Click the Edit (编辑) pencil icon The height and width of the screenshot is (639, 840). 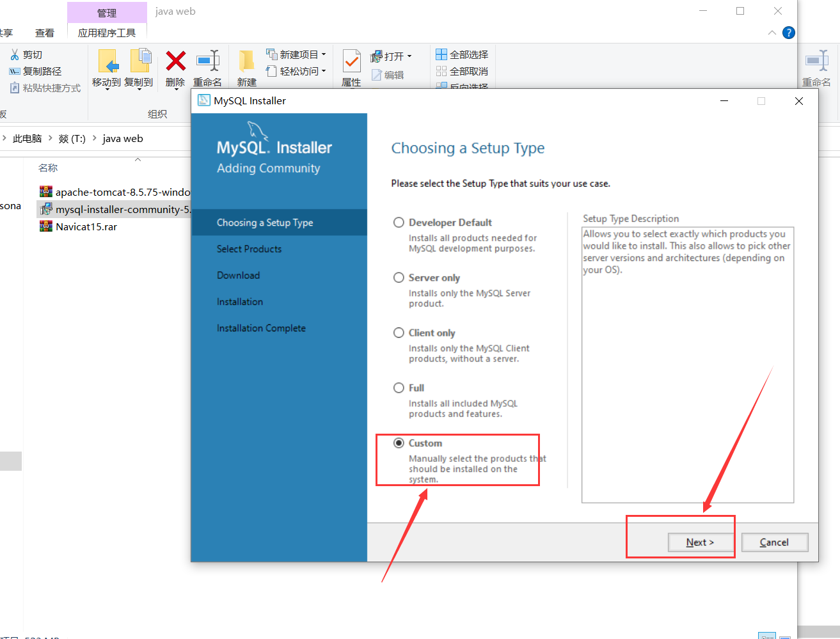377,75
